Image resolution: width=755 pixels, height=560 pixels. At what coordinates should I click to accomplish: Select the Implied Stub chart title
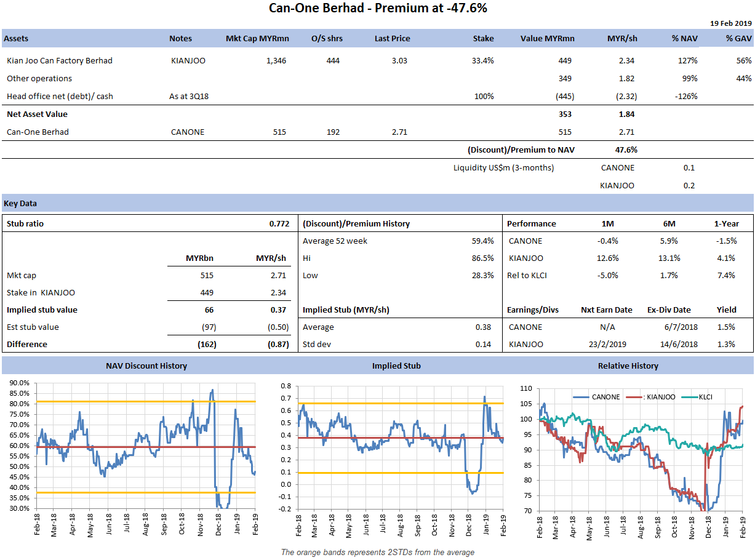[x=396, y=366]
